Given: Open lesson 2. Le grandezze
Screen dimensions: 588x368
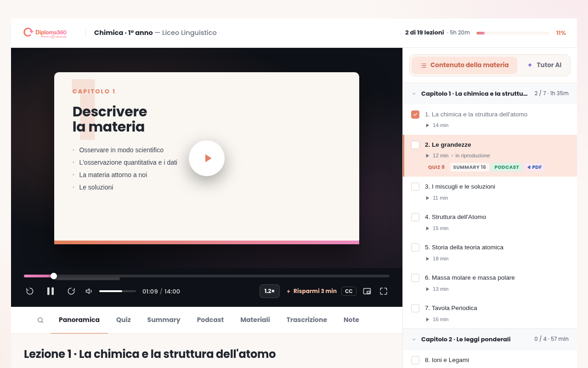Looking at the screenshot, I should [x=448, y=145].
